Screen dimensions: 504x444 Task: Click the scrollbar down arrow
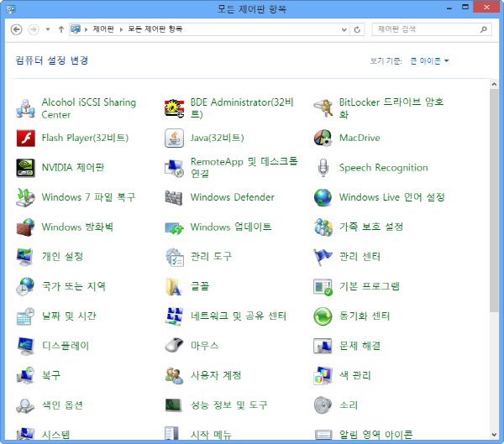[x=494, y=435]
